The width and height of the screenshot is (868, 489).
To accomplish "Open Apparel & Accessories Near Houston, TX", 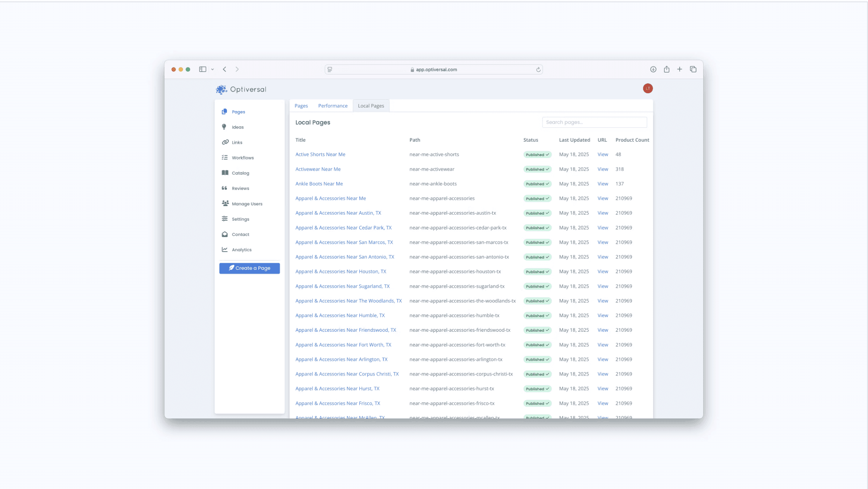I will (x=341, y=272).
